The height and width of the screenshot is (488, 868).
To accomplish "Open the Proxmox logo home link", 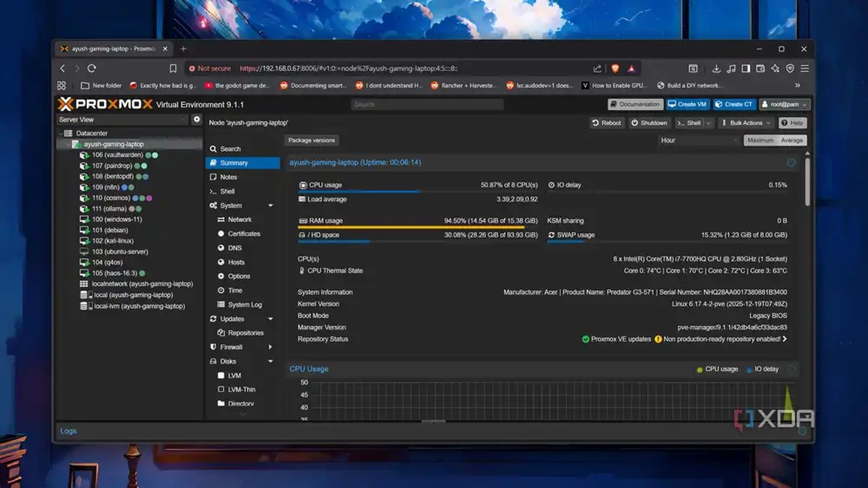I will pyautogui.click(x=105, y=104).
